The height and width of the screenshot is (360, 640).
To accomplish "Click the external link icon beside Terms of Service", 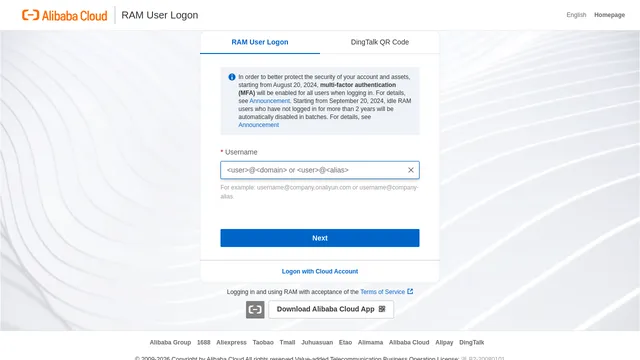I will pyautogui.click(x=410, y=291).
